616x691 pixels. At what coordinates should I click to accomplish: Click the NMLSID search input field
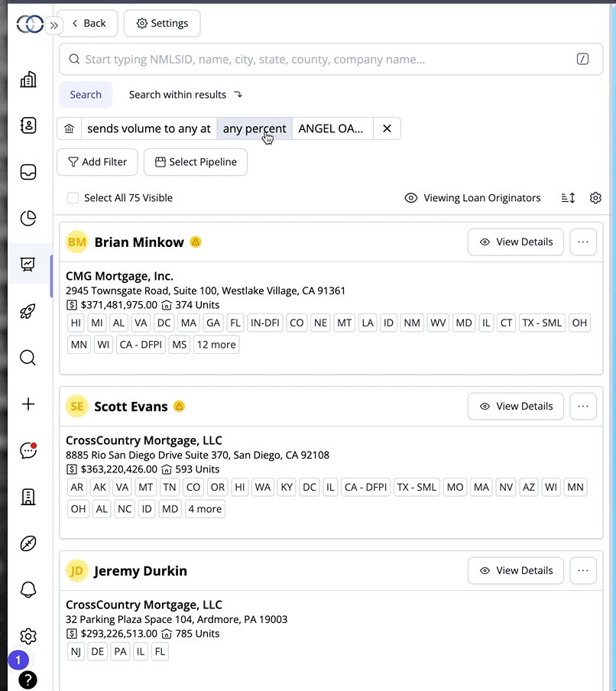pyautogui.click(x=331, y=59)
